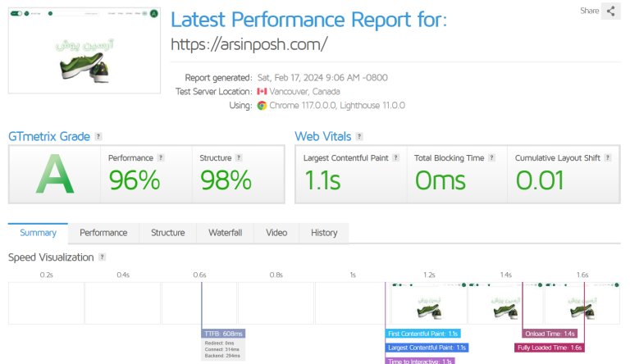The width and height of the screenshot is (630, 364).
Task: Click the Chrome 117.0.0.0, Lighthouse 11.0.0 text
Action: 337,106
